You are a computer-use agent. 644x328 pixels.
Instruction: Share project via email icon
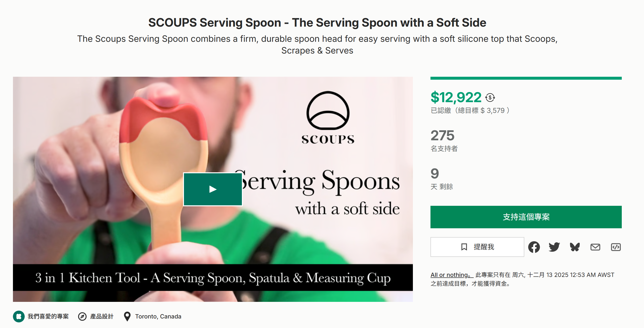(595, 247)
